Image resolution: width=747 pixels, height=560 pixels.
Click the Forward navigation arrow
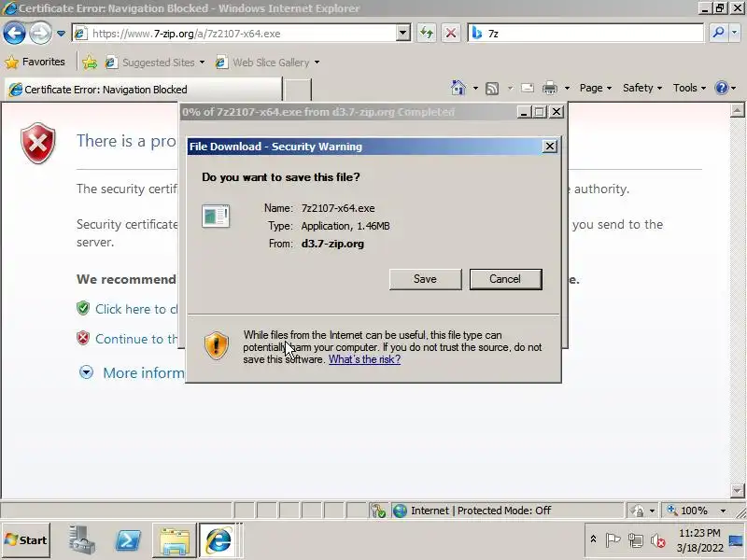click(40, 34)
